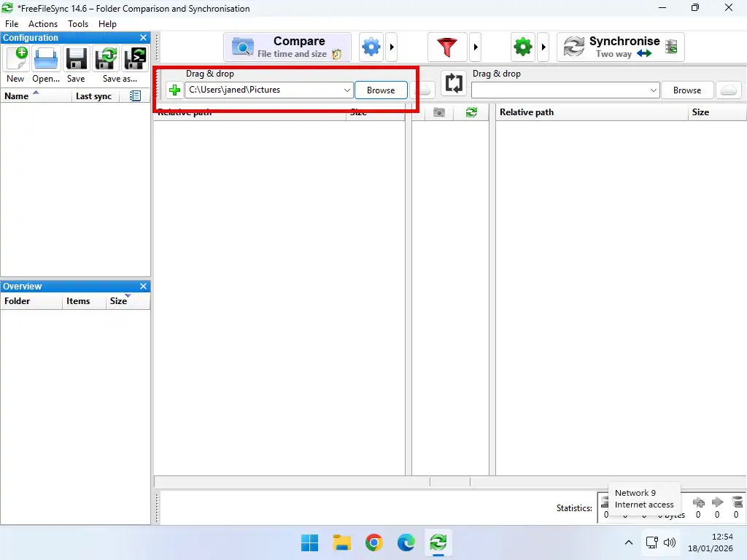
Task: Click Browse for the right folder pane
Action: [x=686, y=90]
